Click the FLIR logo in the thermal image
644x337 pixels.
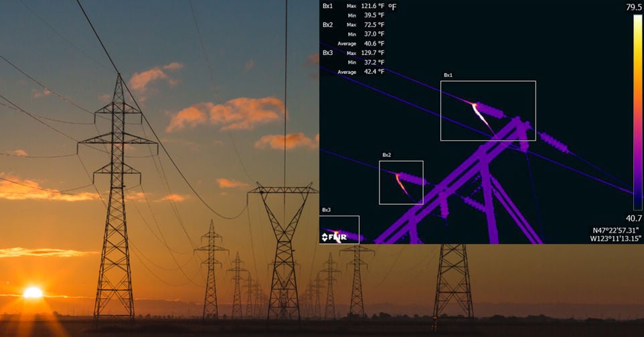tap(333, 237)
